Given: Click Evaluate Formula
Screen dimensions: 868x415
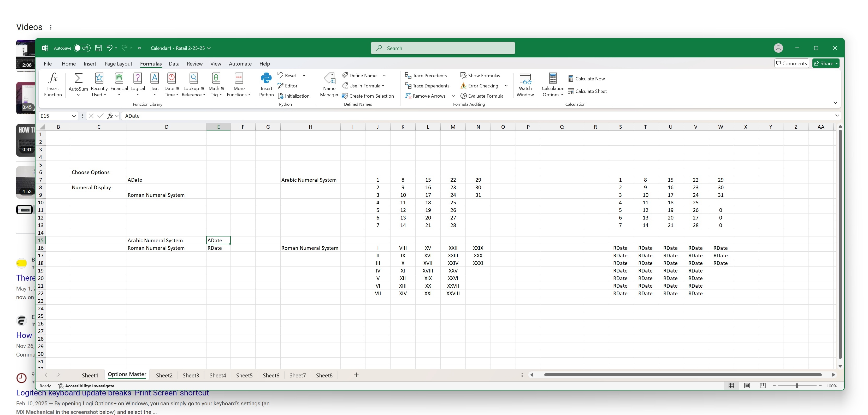Looking at the screenshot, I should (482, 96).
